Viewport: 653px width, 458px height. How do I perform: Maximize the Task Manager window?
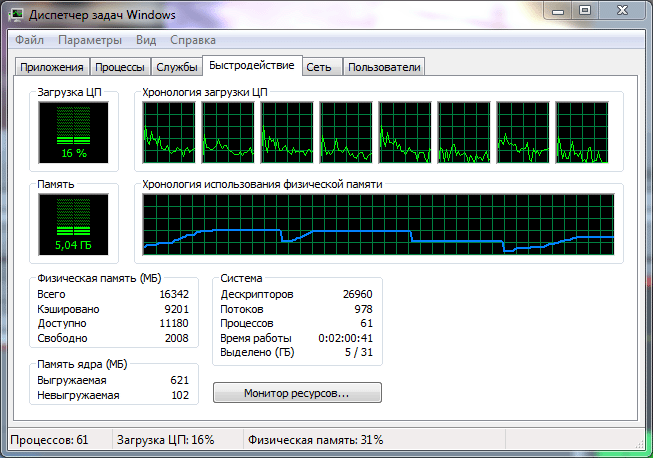[x=585, y=10]
